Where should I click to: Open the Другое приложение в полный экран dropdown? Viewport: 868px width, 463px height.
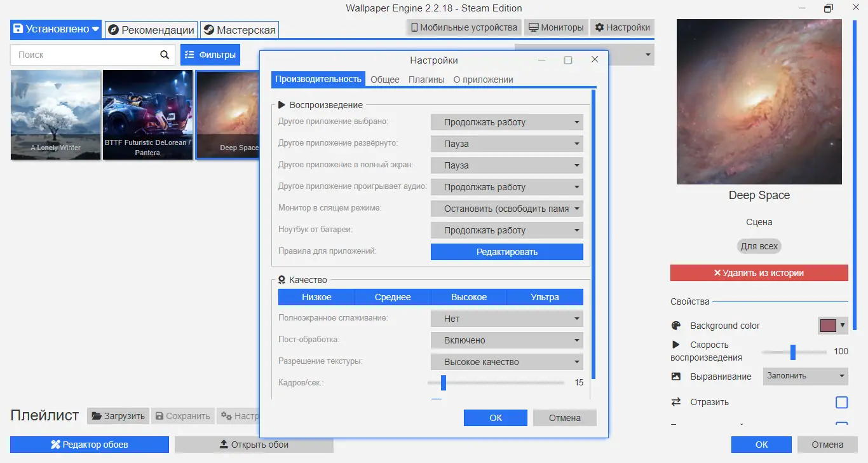507,165
